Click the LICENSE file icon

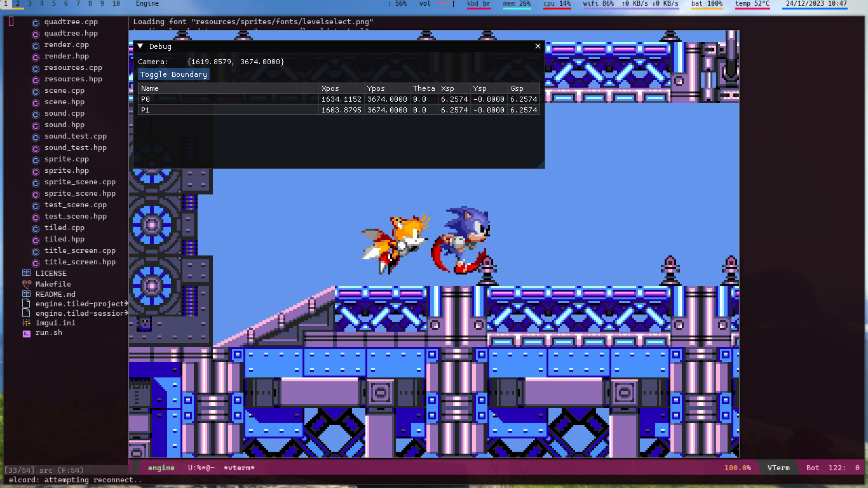coord(26,274)
